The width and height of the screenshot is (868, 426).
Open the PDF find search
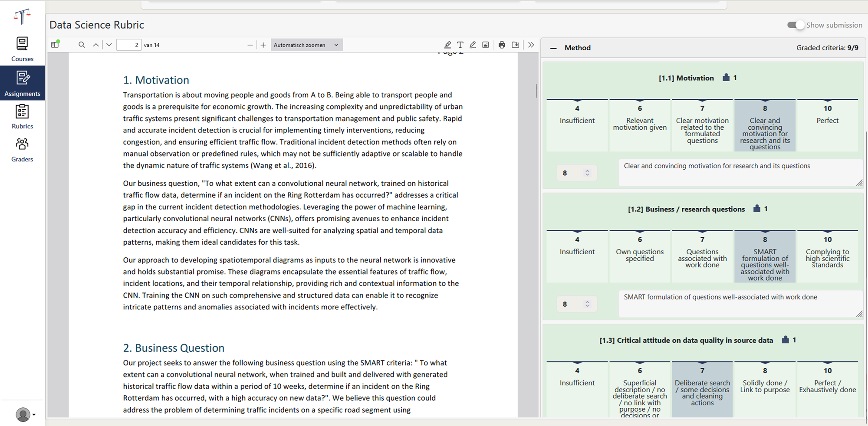pyautogui.click(x=82, y=45)
